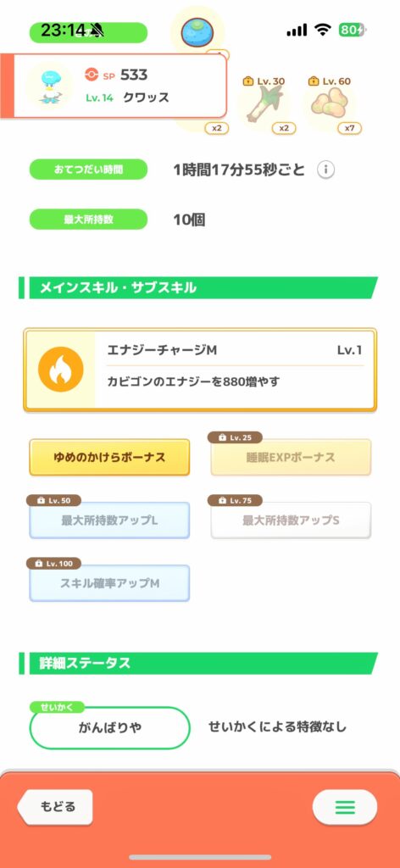Tap the blue berry icon at top
The height and width of the screenshot is (868, 400).
pos(197,33)
